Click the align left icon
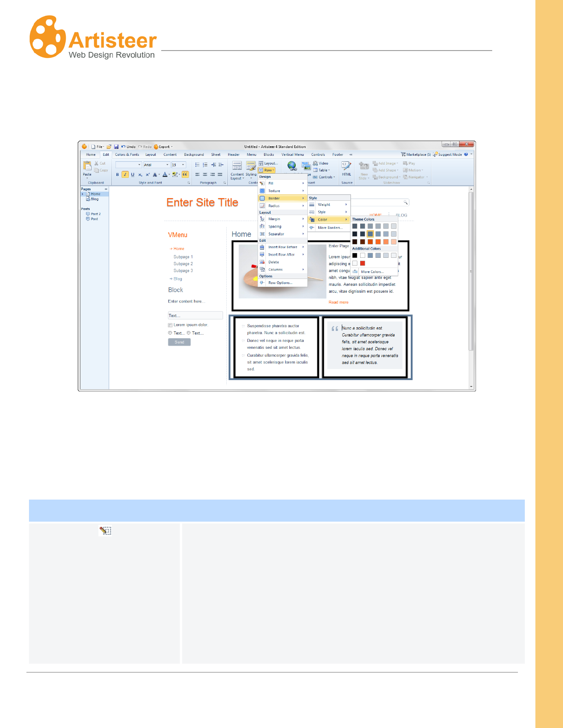The image size is (563, 728). coord(197,175)
